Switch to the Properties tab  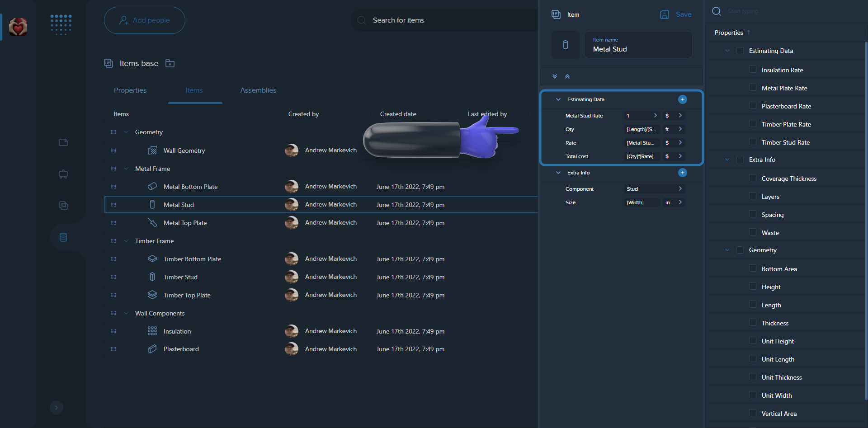click(x=130, y=90)
